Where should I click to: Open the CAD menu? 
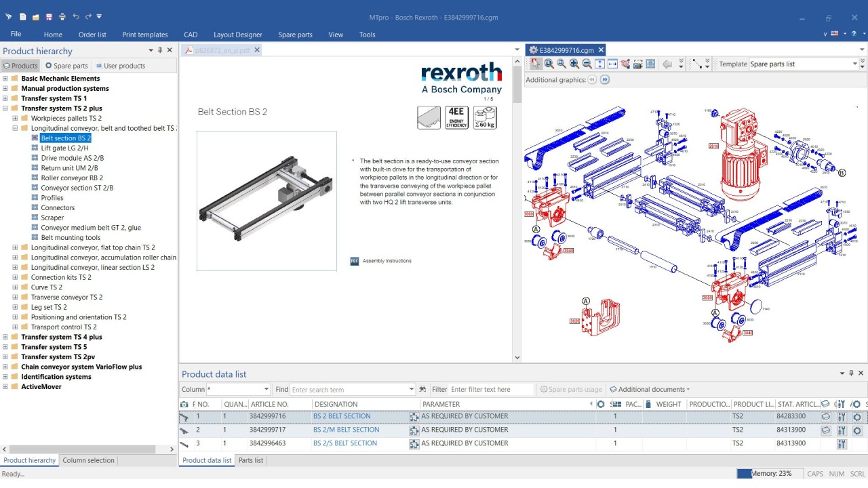pyautogui.click(x=191, y=35)
